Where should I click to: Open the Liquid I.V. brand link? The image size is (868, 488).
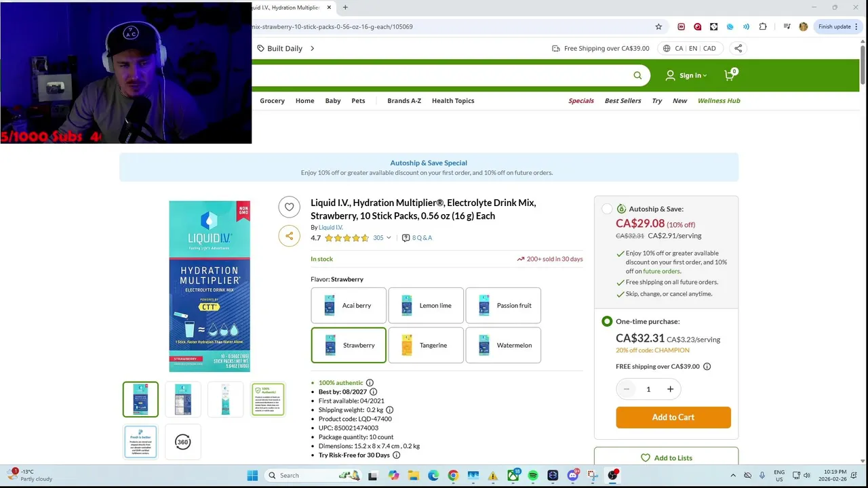pyautogui.click(x=331, y=228)
